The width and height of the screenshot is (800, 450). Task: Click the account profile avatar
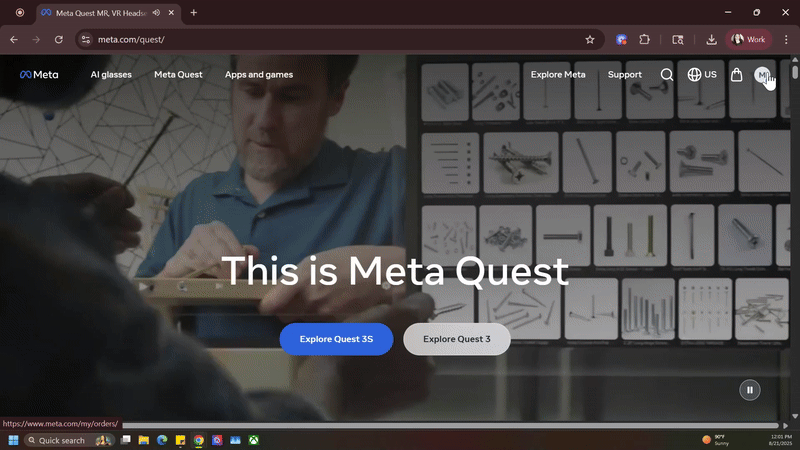tap(762, 75)
